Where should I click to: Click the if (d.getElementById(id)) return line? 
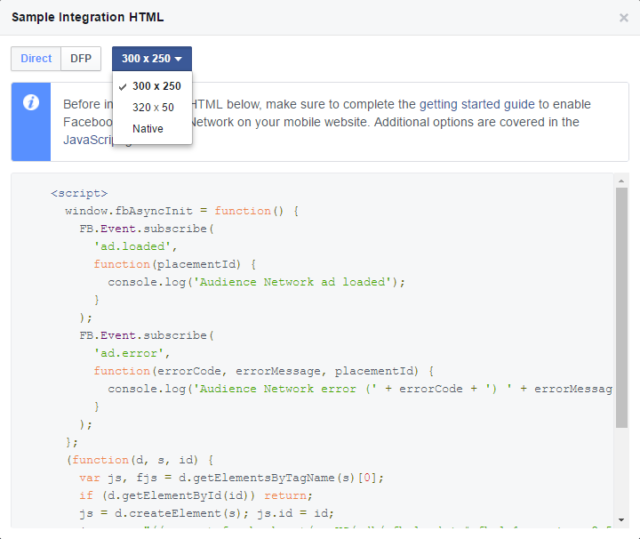pyautogui.click(x=196, y=495)
